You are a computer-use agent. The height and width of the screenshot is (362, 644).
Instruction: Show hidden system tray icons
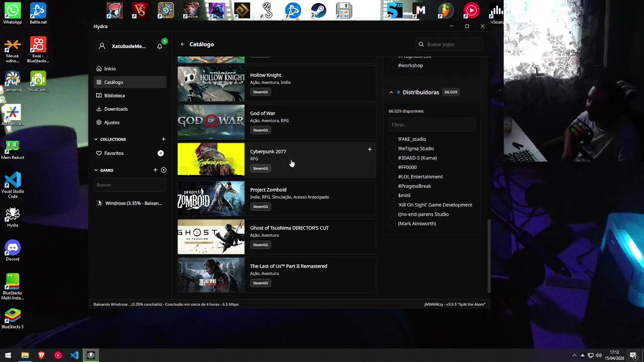[575, 355]
